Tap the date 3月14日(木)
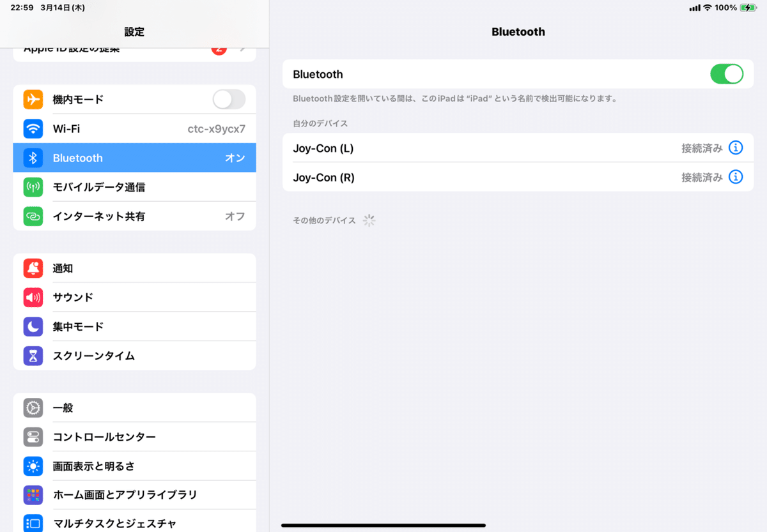Image resolution: width=767 pixels, height=532 pixels. point(63,8)
